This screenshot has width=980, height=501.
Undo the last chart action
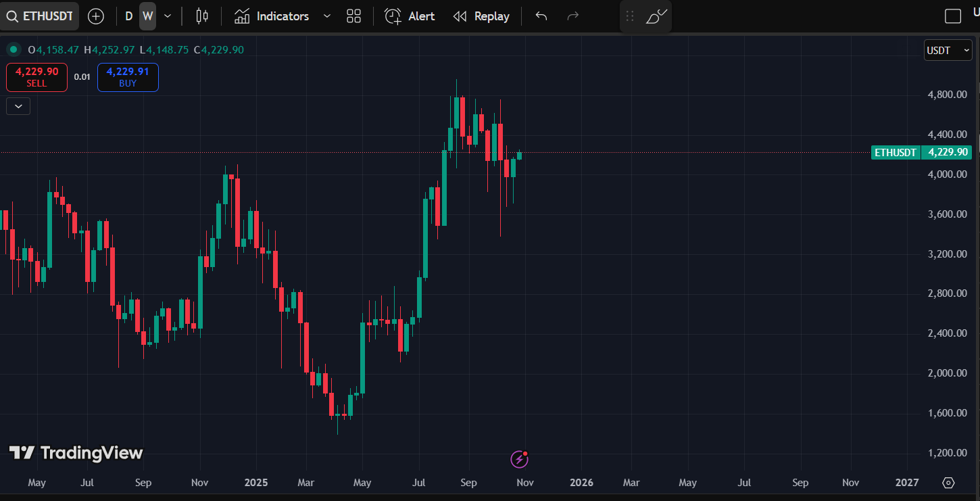pyautogui.click(x=541, y=16)
